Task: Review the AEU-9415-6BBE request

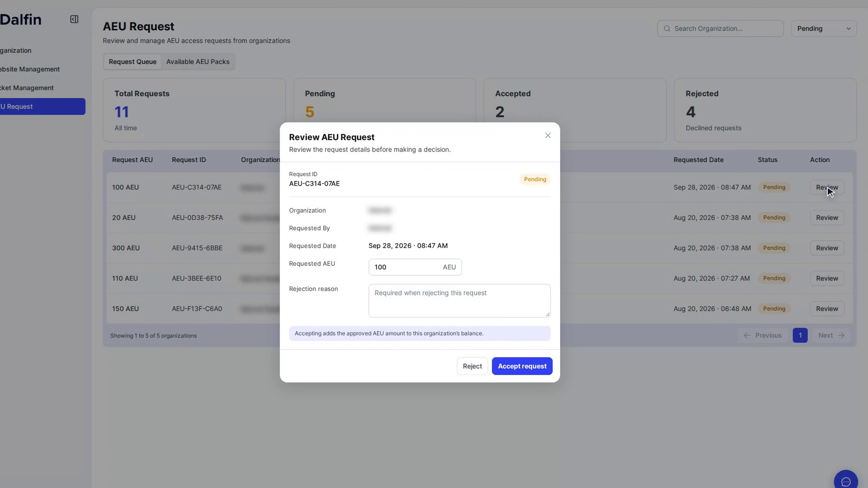Action: pyautogui.click(x=827, y=248)
